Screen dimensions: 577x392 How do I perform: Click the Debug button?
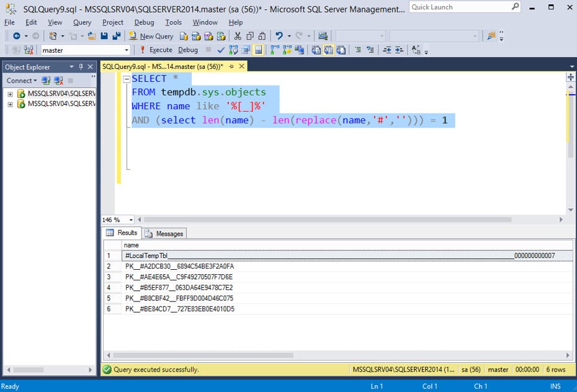(x=187, y=50)
